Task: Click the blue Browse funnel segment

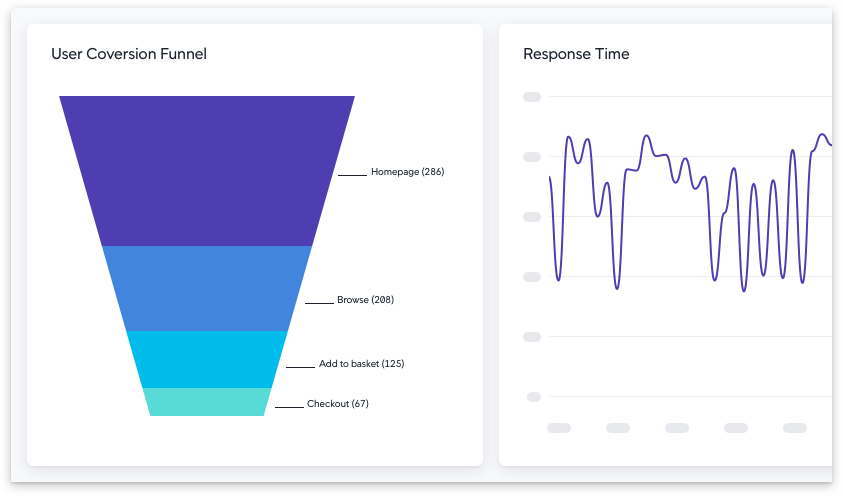Action: pyautogui.click(x=207, y=288)
